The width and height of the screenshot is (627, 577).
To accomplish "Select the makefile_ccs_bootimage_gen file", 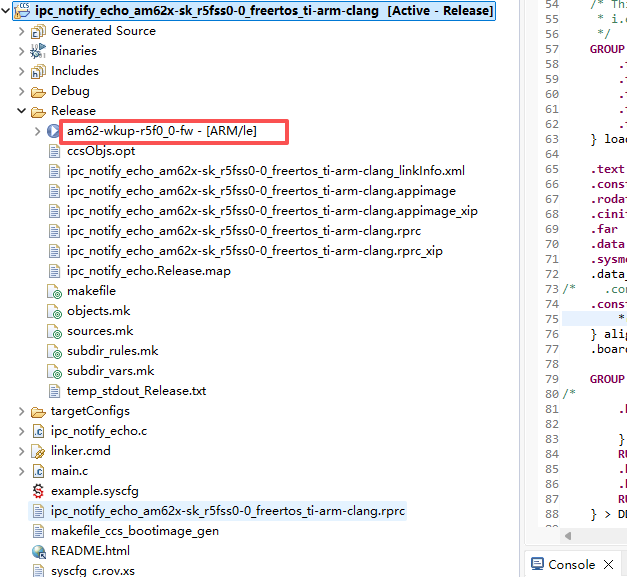I will click(135, 531).
